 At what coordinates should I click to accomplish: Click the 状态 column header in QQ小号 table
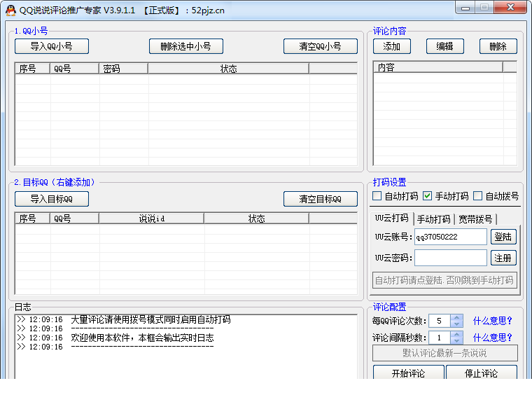point(228,69)
